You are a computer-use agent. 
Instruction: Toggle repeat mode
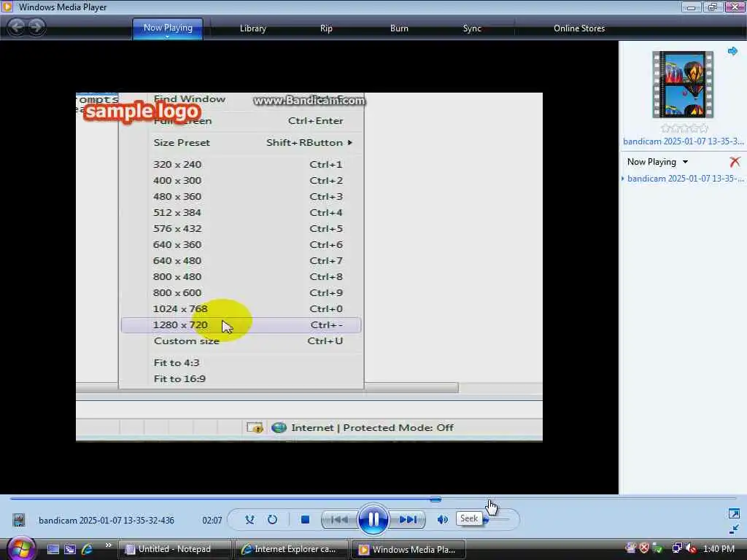click(x=272, y=519)
